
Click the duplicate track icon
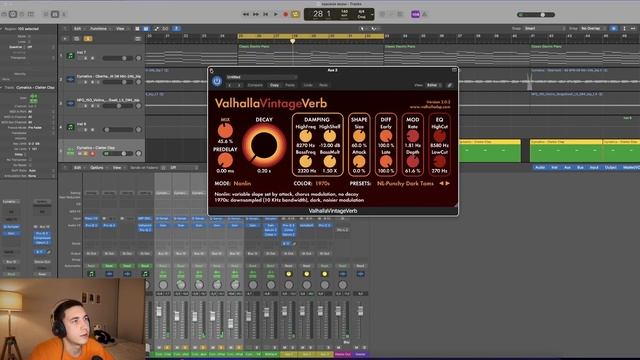[x=76, y=38]
